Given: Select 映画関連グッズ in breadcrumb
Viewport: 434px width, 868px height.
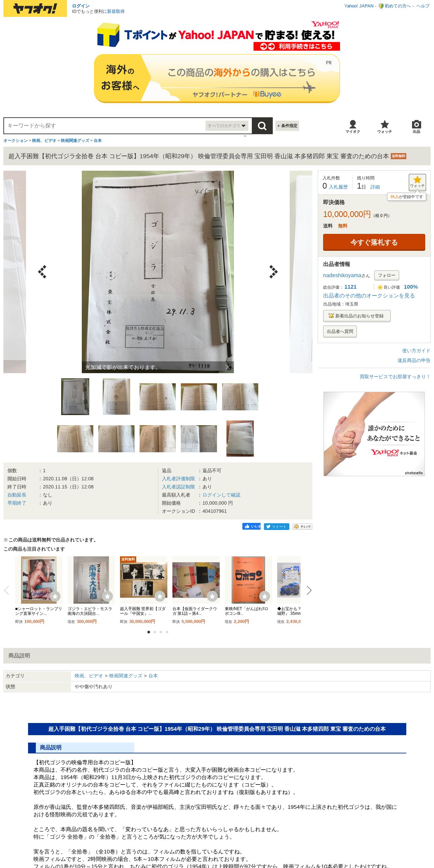Looking at the screenshot, I should 75,141.
